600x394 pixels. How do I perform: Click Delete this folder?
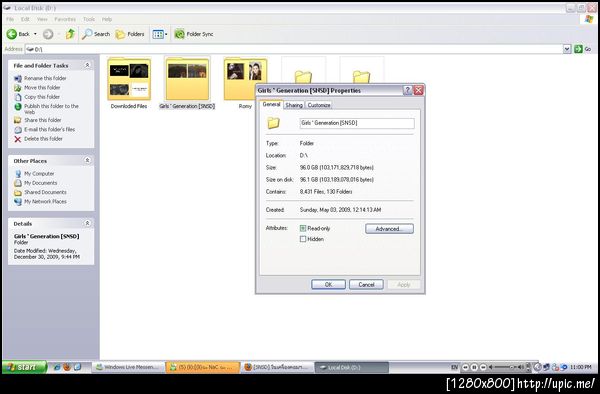(38, 139)
